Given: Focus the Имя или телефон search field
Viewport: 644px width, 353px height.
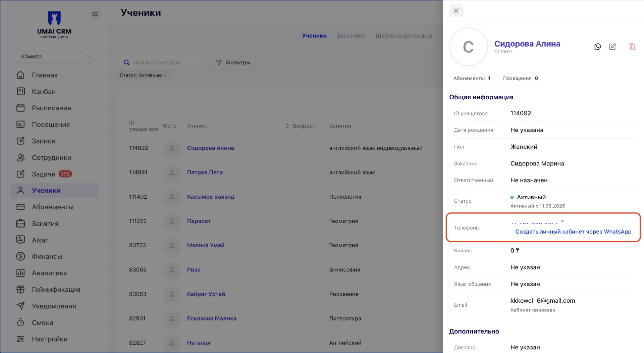Looking at the screenshot, I should tap(161, 62).
